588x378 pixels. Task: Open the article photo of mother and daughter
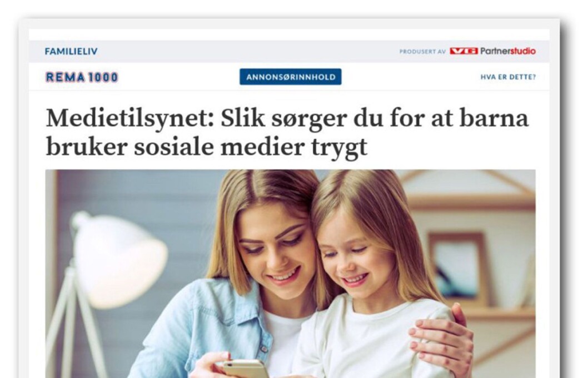point(291,274)
